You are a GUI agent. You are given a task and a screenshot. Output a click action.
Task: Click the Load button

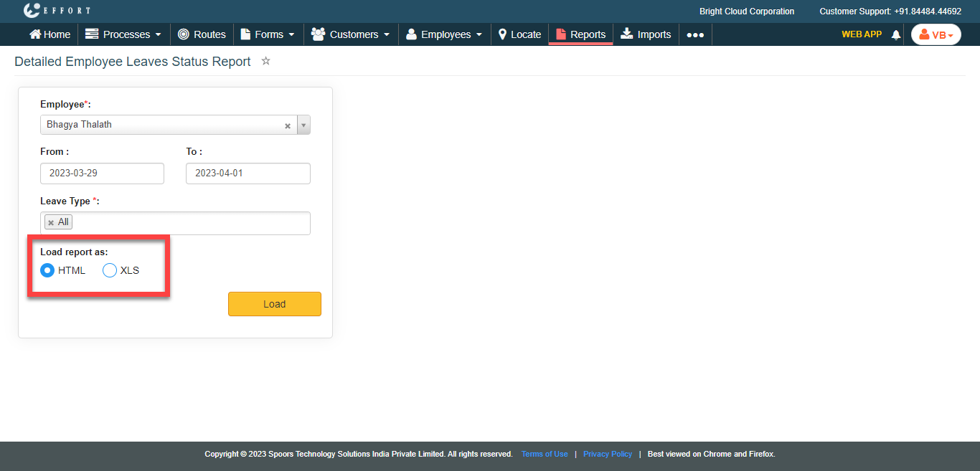[274, 304]
